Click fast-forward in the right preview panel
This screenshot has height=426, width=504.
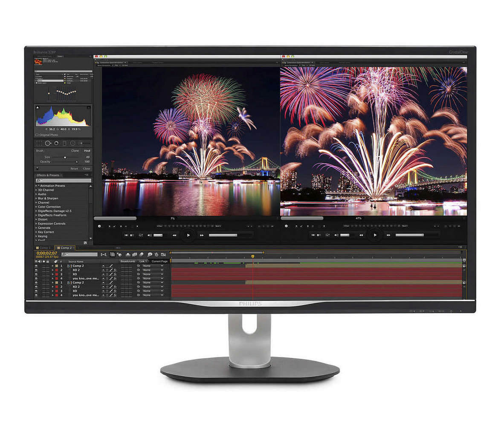click(x=388, y=235)
